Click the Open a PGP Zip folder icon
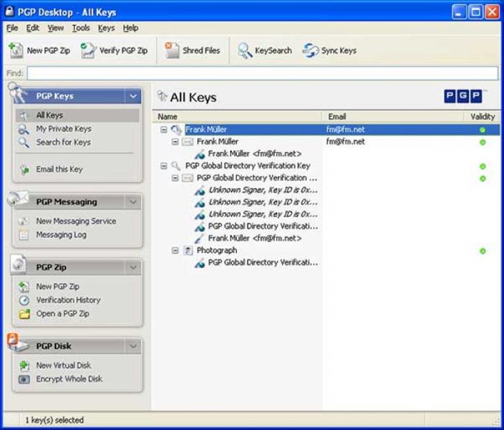This screenshot has width=504, height=430. (24, 313)
